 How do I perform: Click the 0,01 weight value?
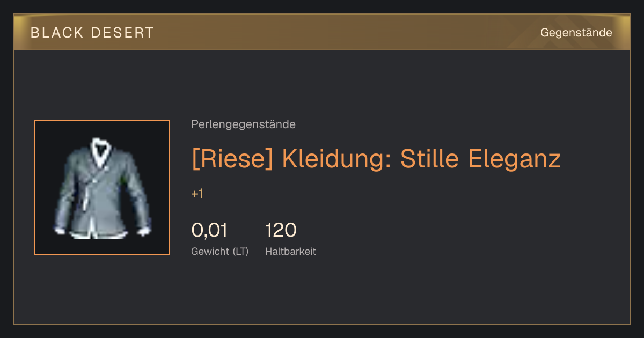point(209,230)
